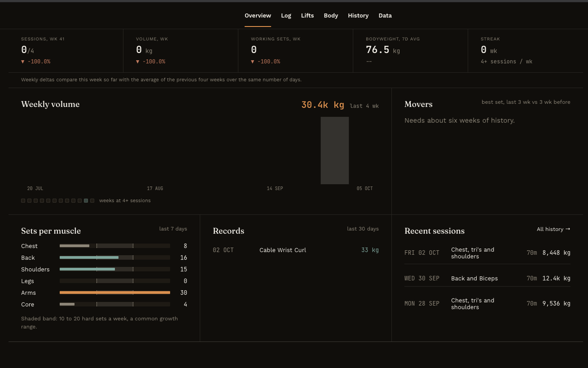The width and height of the screenshot is (588, 368).
Task: Switch to the Overview tab
Action: [258, 16]
